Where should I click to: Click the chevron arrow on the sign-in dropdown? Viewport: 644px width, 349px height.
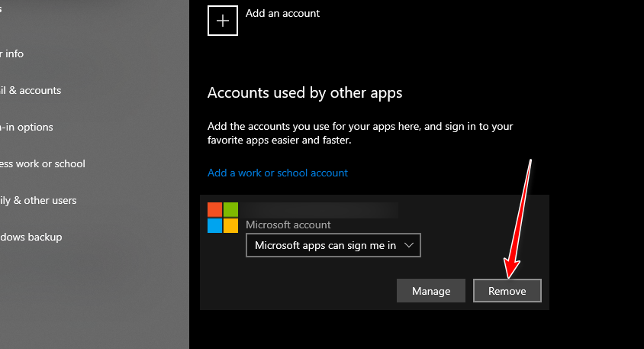(410, 245)
